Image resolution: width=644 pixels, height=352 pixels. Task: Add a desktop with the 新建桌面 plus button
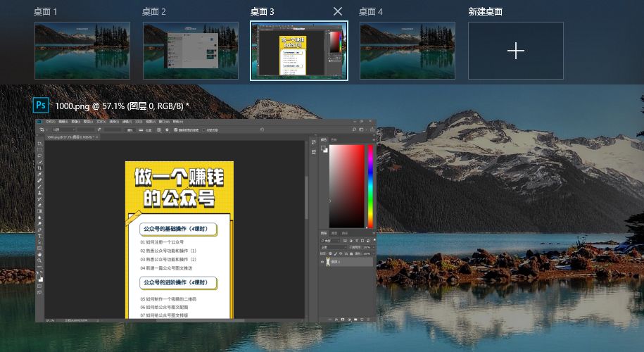(x=516, y=51)
